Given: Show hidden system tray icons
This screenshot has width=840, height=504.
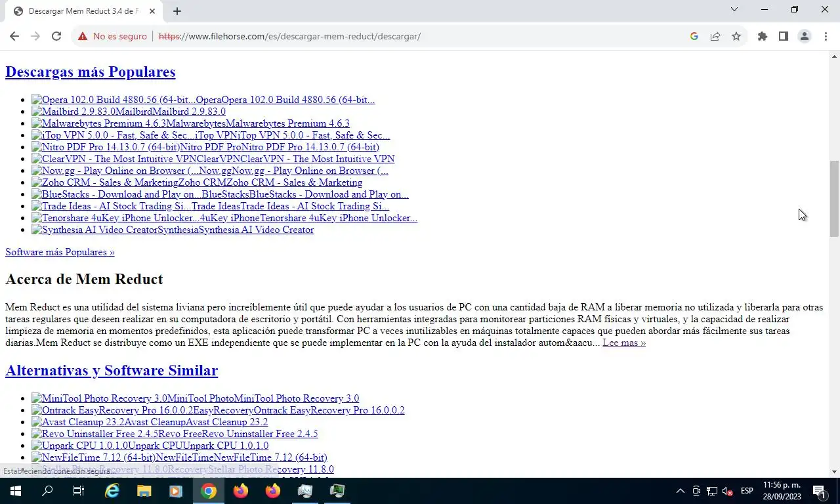Looking at the screenshot, I should tap(680, 491).
